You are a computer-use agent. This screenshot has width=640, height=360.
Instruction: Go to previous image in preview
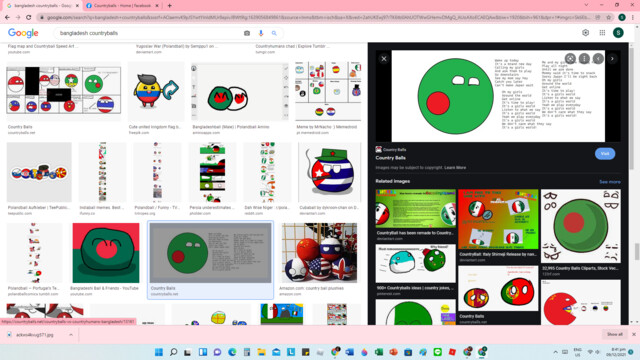point(598,59)
